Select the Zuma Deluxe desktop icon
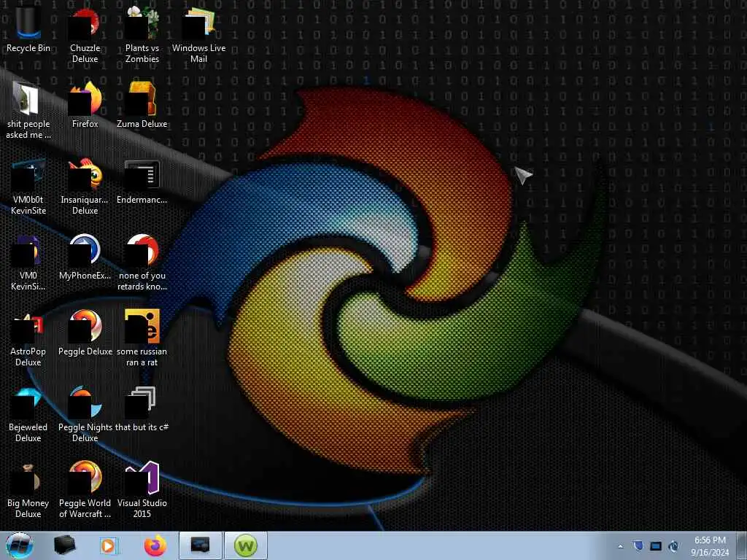Screen dimensions: 747x560 pos(142,105)
